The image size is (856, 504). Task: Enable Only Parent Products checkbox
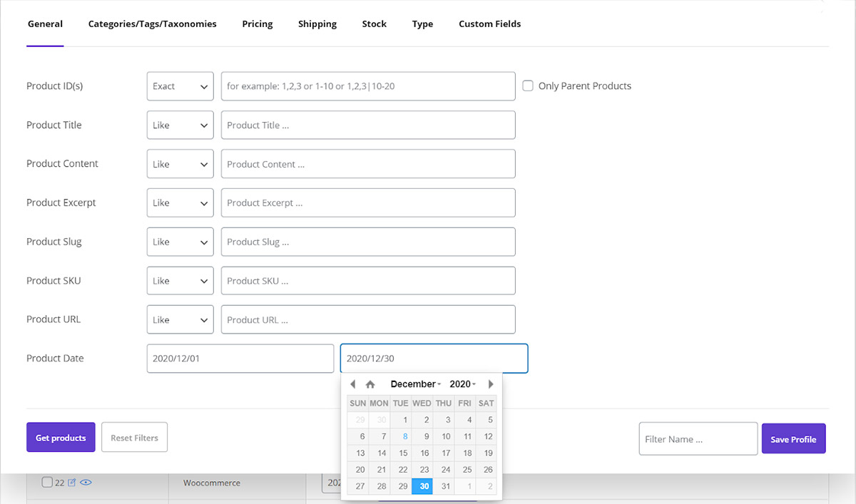528,86
